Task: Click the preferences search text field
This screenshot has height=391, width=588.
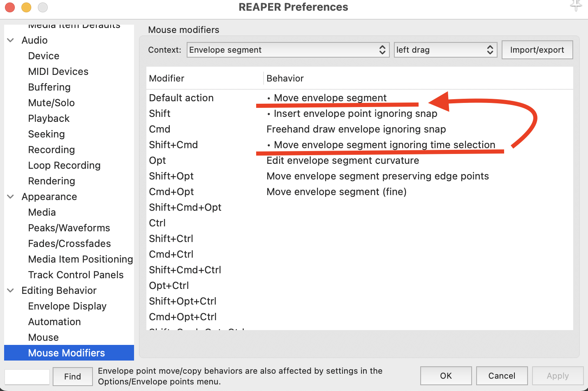Action: tap(27, 377)
